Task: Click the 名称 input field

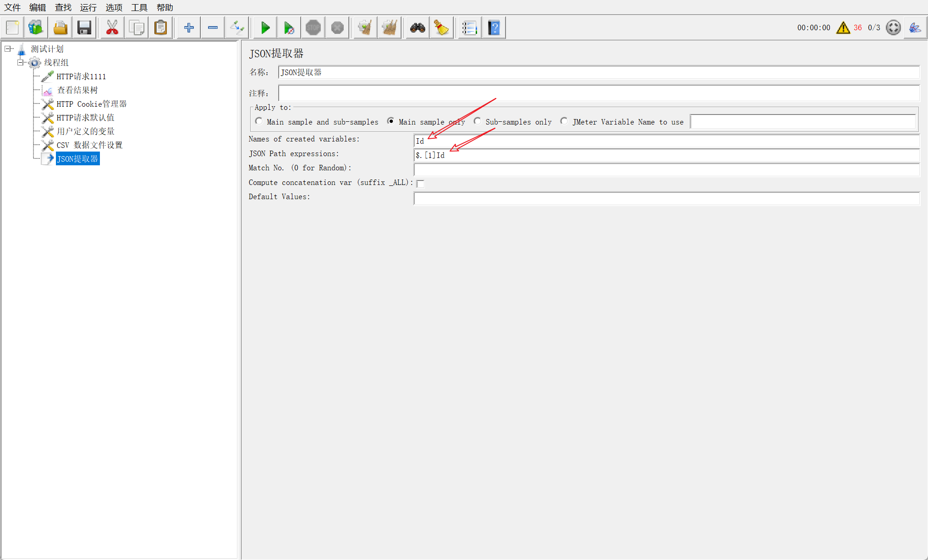Action: [x=599, y=72]
